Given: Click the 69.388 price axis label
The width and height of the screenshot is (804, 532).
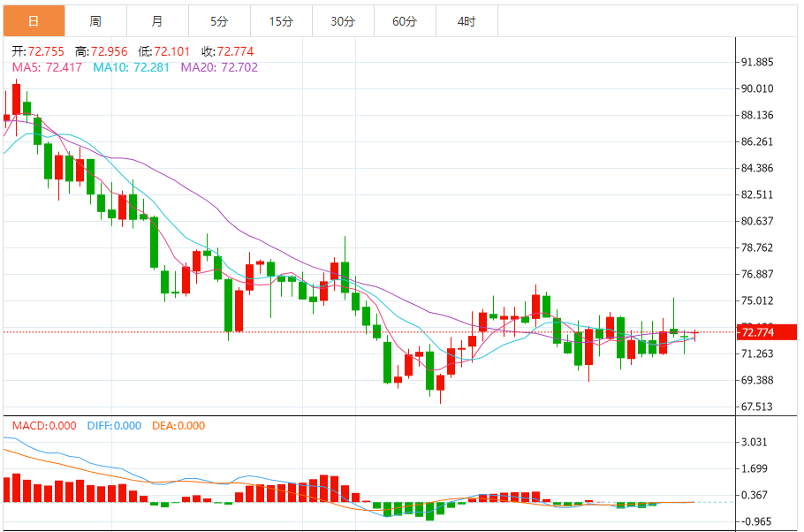Looking at the screenshot, I should [757, 380].
